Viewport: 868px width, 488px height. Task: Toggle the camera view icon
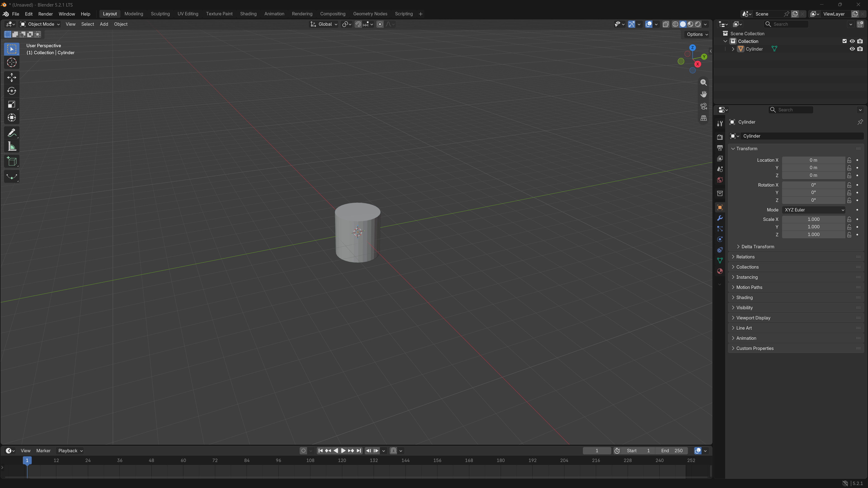pos(704,106)
